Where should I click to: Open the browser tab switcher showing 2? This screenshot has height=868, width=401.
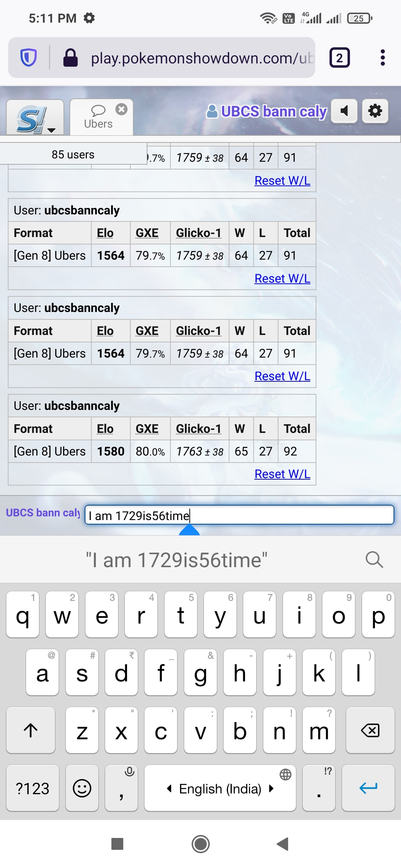pyautogui.click(x=339, y=57)
